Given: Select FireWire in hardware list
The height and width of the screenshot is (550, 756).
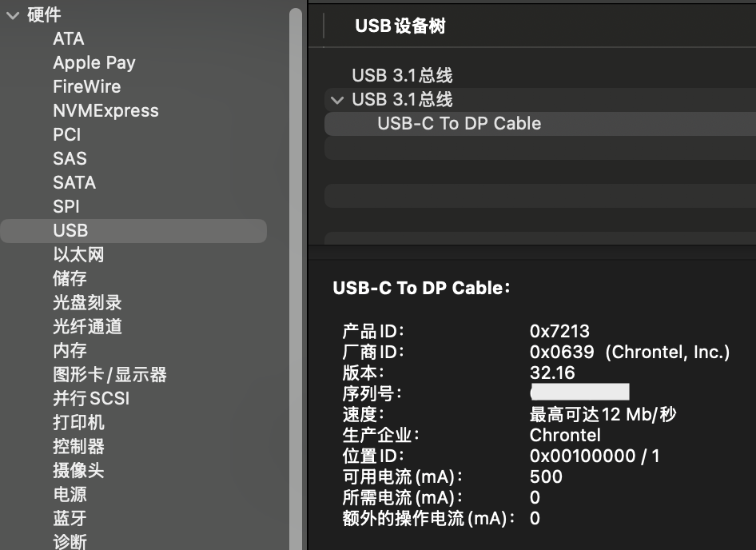Looking at the screenshot, I should (87, 86).
